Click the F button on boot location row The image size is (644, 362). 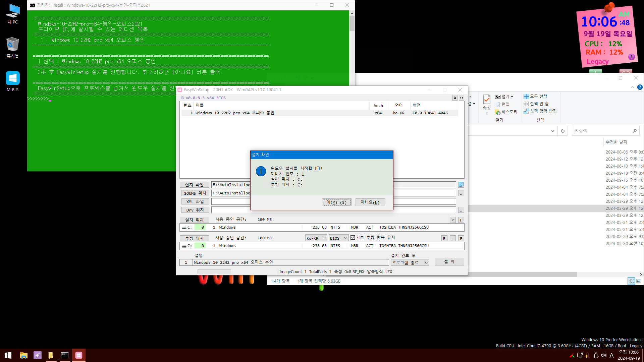coord(461,238)
